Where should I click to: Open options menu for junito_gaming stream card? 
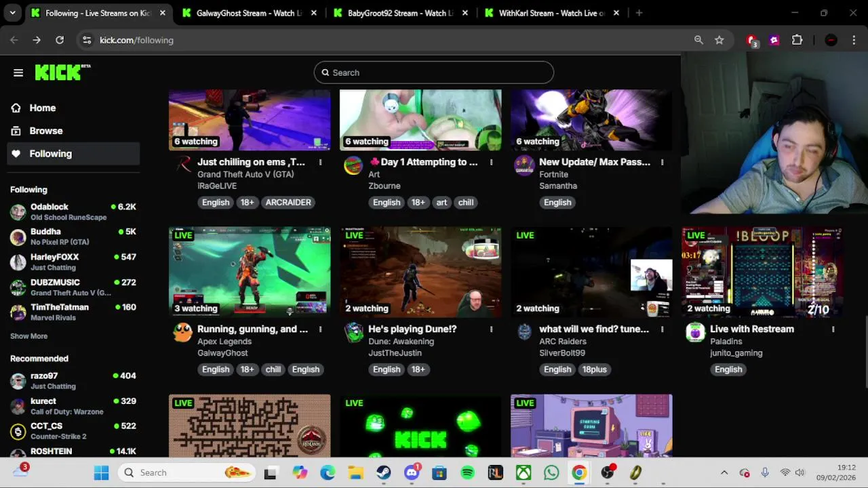833,329
